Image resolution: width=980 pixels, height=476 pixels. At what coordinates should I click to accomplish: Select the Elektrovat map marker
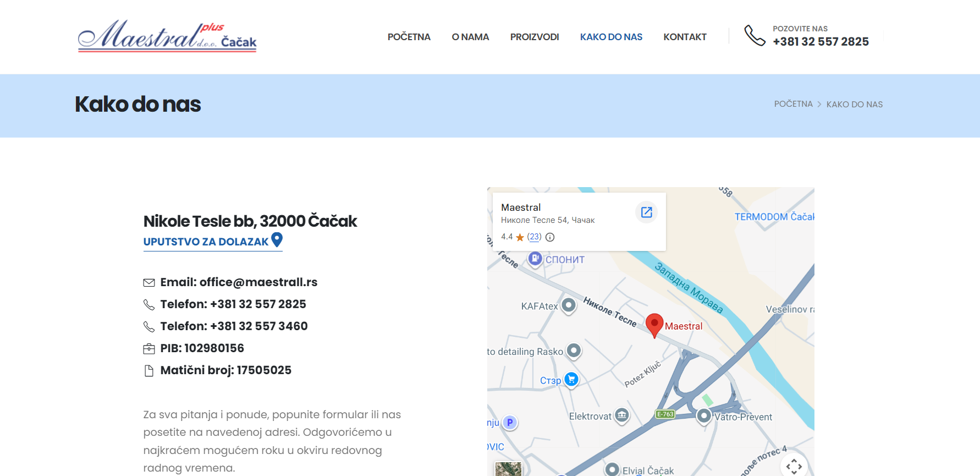coord(622,415)
